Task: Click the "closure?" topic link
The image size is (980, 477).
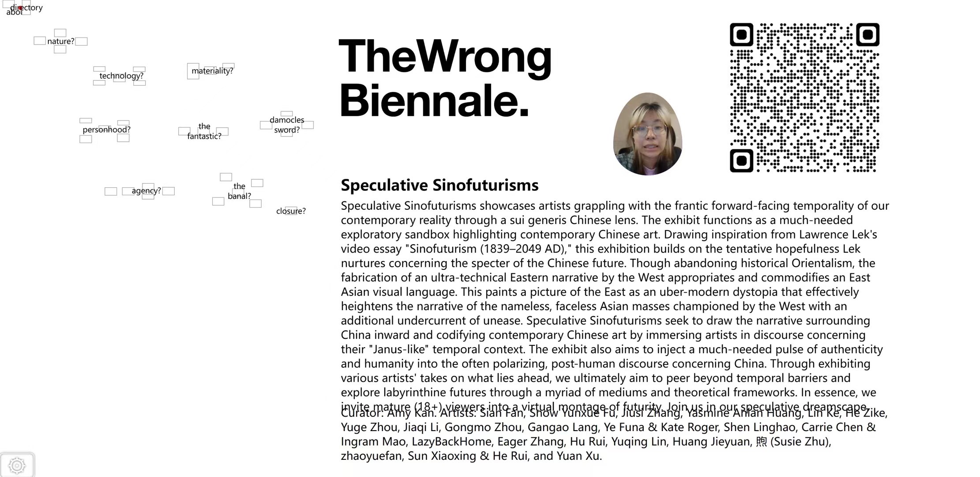Action: click(291, 211)
